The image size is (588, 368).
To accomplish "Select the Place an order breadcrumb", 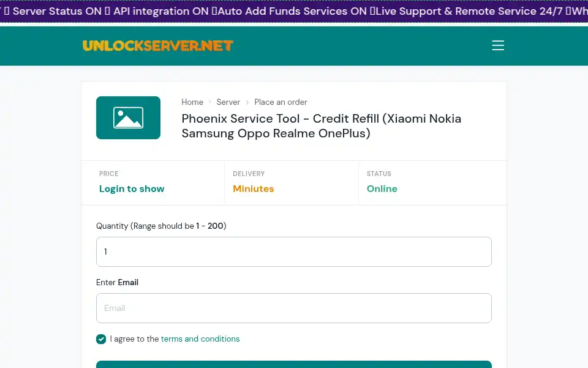I will (281, 102).
